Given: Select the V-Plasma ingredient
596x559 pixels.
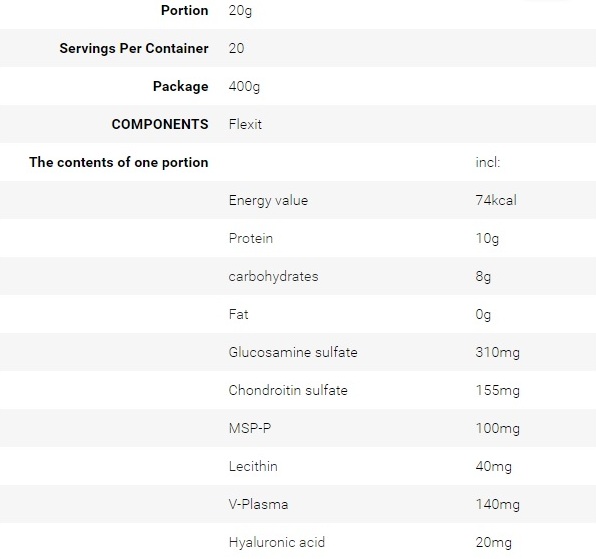Looking at the screenshot, I should (x=258, y=504).
